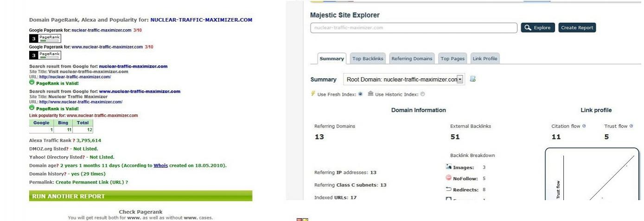Screen dimensions: 644x221
Task: Focus the Majestic Site Explorer search field
Action: (x=414, y=28)
